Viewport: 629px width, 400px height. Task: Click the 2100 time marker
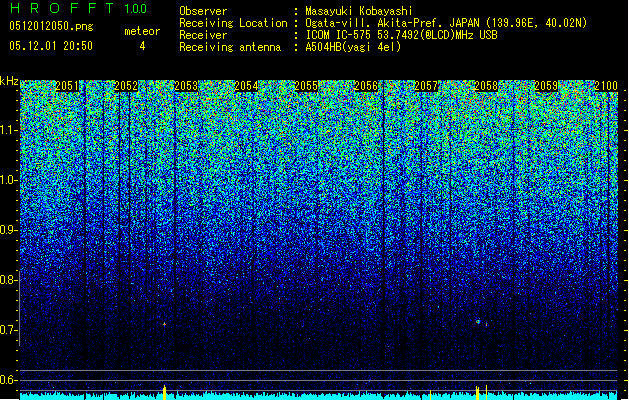point(606,86)
